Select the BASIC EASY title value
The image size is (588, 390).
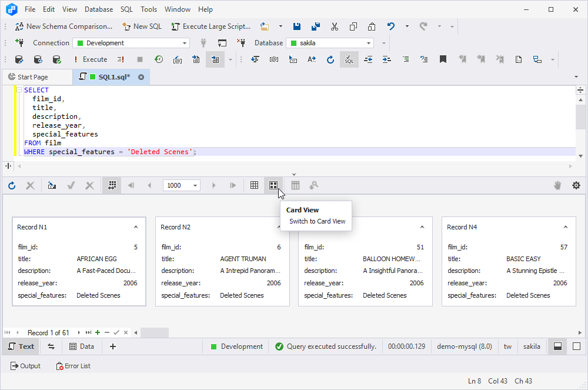point(523,259)
